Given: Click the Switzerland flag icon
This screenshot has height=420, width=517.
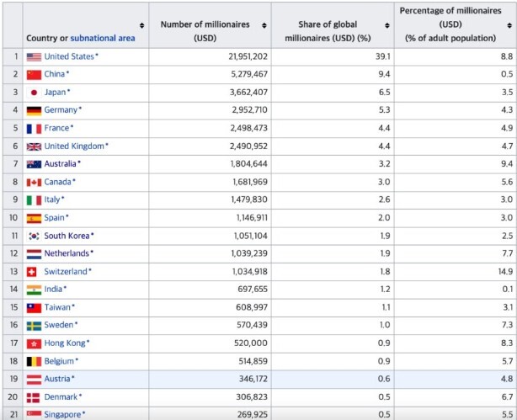Looking at the screenshot, I should (x=34, y=272).
